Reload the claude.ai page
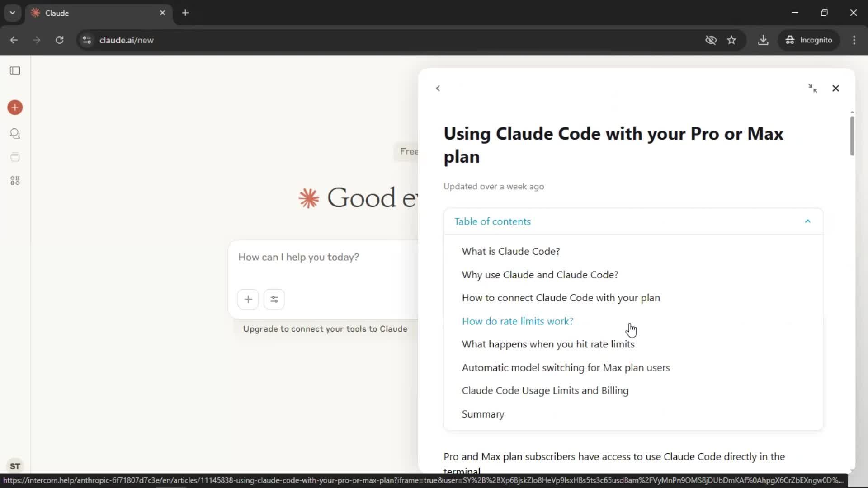868x488 pixels. click(x=59, y=40)
